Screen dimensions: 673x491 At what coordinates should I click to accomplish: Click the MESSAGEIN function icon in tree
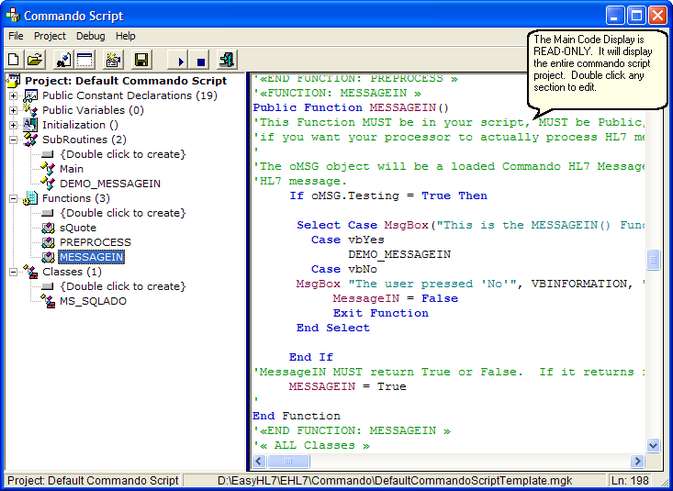tap(48, 257)
